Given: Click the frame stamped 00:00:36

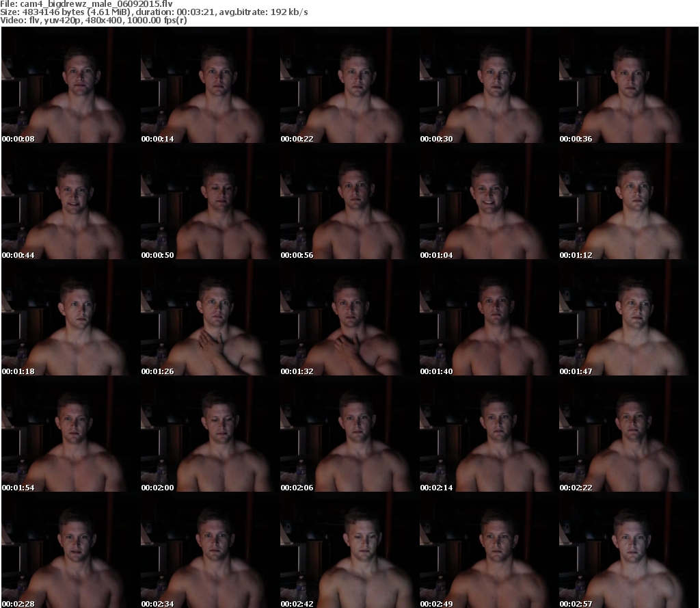Looking at the screenshot, I should click(x=629, y=85).
